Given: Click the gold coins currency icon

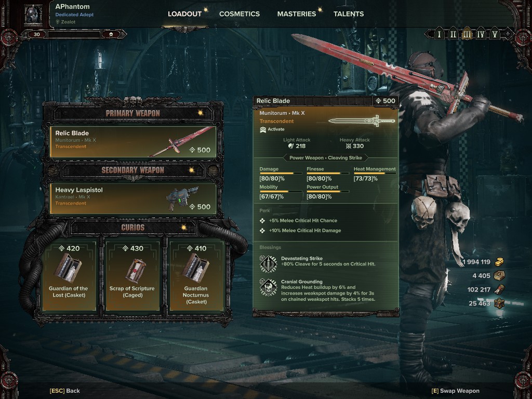Looking at the screenshot, I should pyautogui.click(x=499, y=262).
